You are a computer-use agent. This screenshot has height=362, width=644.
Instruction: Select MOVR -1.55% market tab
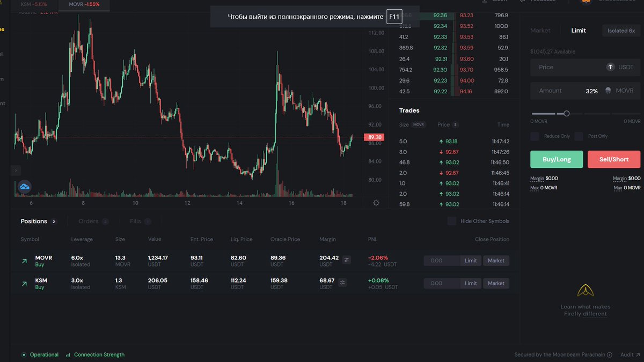[x=85, y=4]
